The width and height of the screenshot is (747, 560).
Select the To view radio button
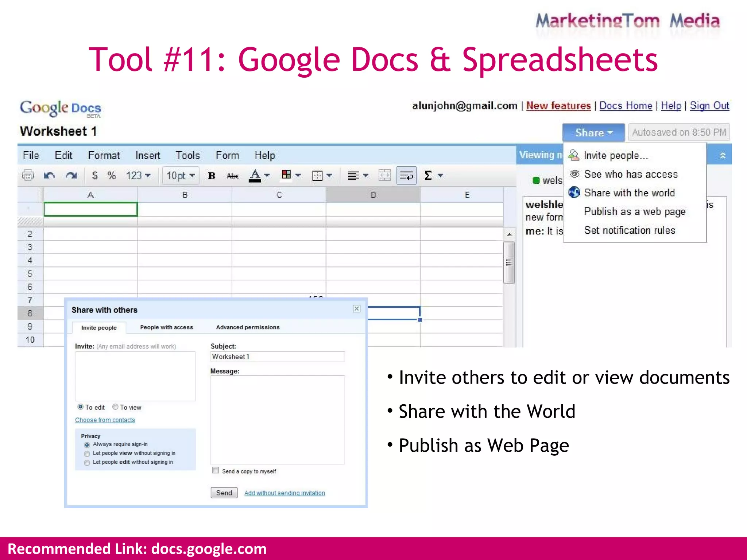(115, 407)
